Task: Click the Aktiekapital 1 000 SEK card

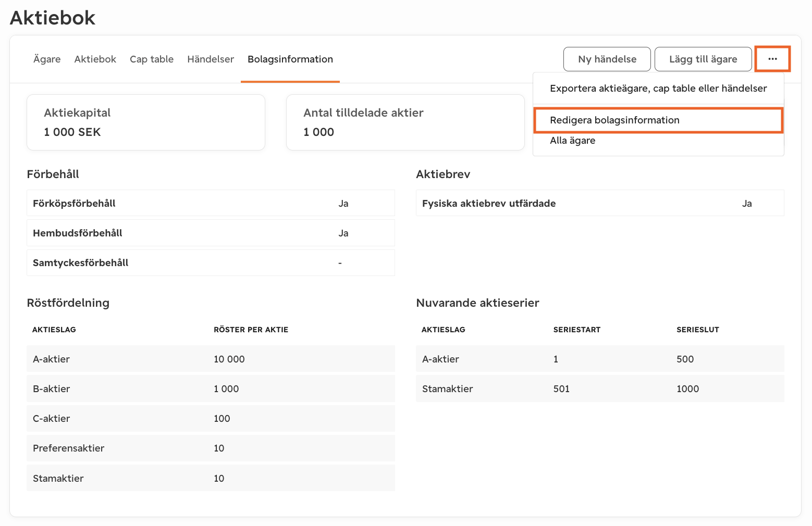Action: (146, 122)
